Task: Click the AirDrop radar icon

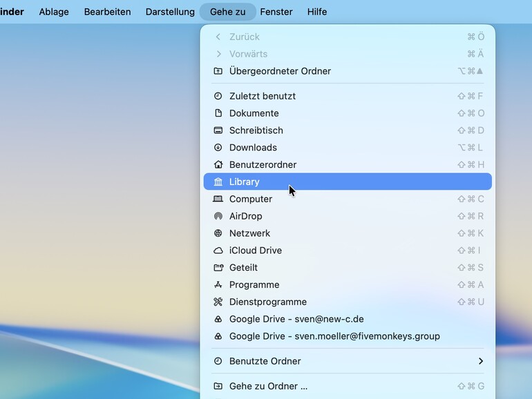Action: tap(218, 216)
